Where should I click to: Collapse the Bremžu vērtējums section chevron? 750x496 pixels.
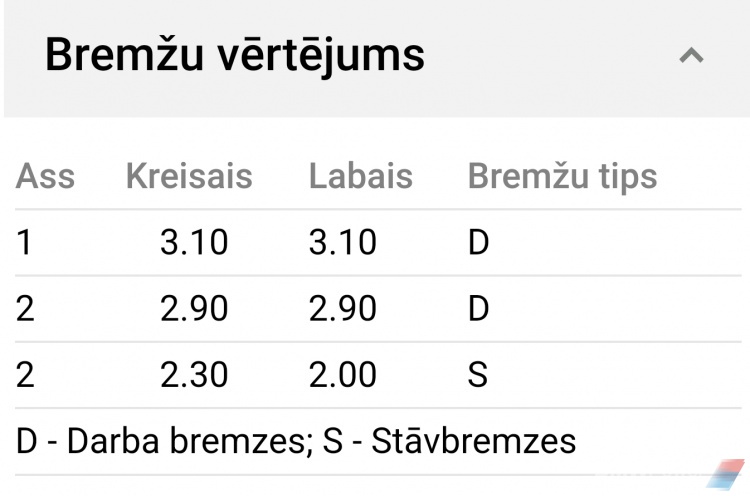pyautogui.click(x=691, y=55)
